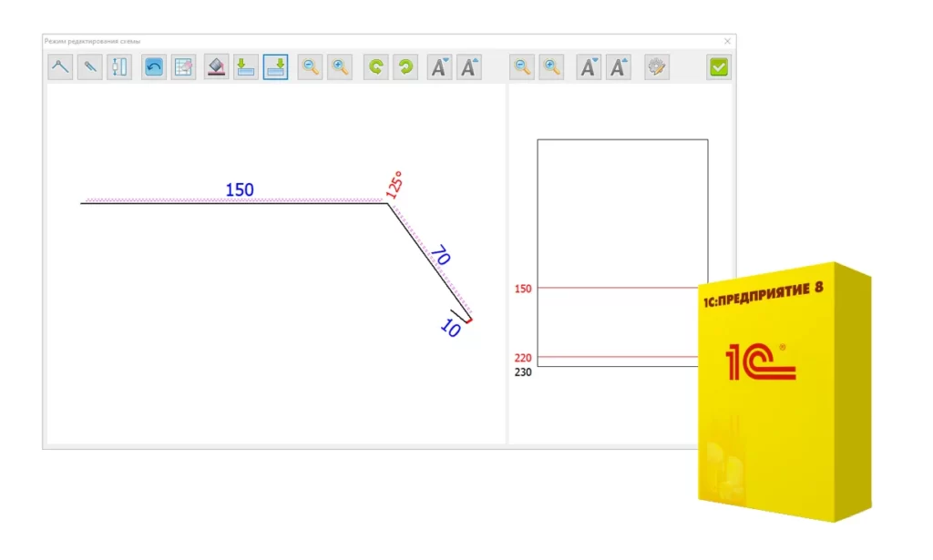Click the green arrow left-aligned placement icon
This screenshot has height=560, width=933.
coord(245,66)
